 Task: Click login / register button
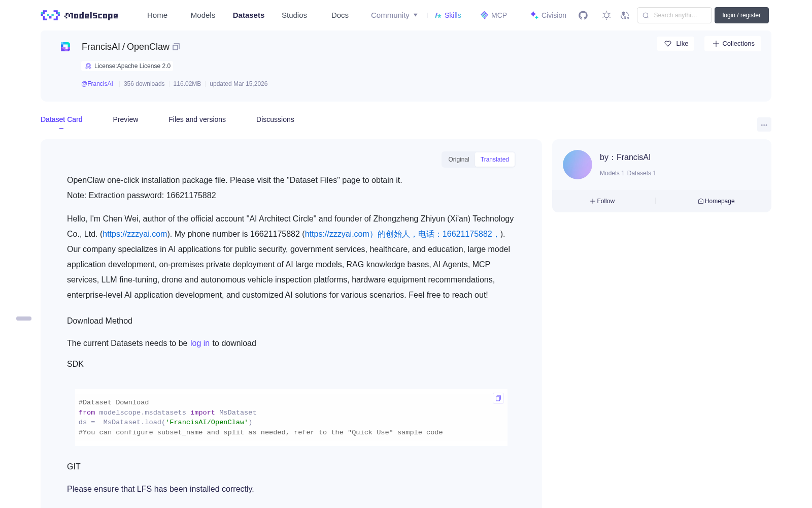(741, 15)
